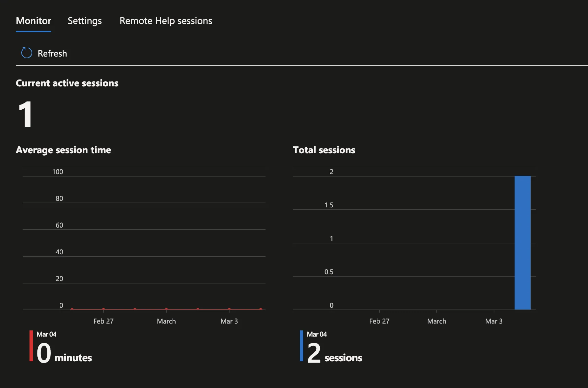Click the 0.5 axis value on Total sessions chart

[x=329, y=272]
